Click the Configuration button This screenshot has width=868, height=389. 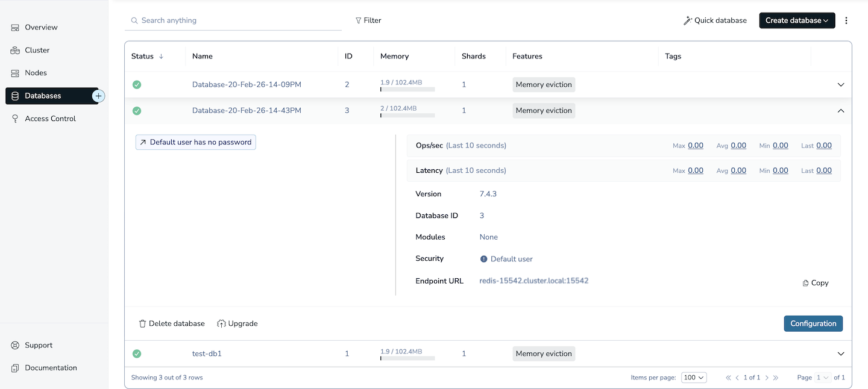click(813, 323)
